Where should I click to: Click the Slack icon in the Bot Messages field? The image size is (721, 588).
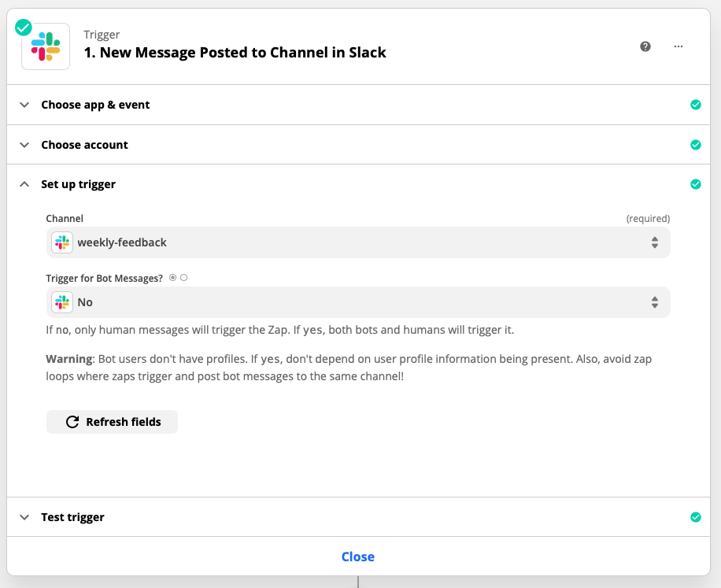[62, 302]
